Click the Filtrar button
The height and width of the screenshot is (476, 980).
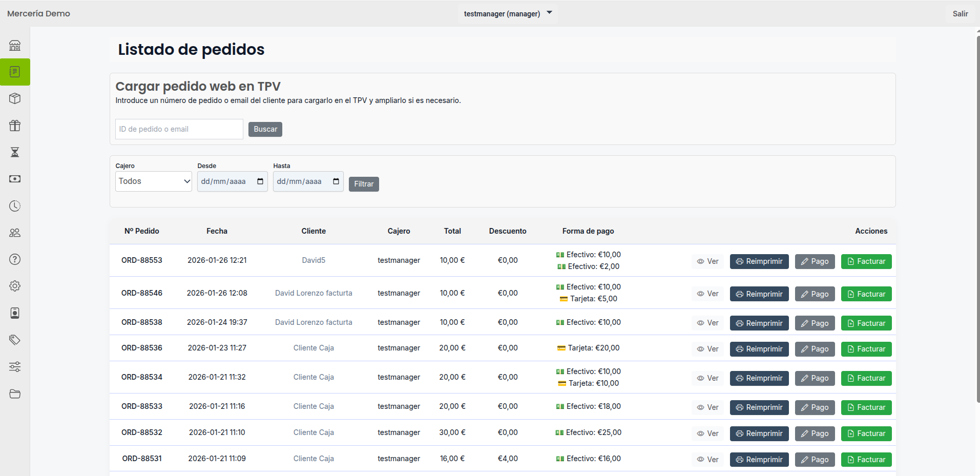tap(364, 184)
